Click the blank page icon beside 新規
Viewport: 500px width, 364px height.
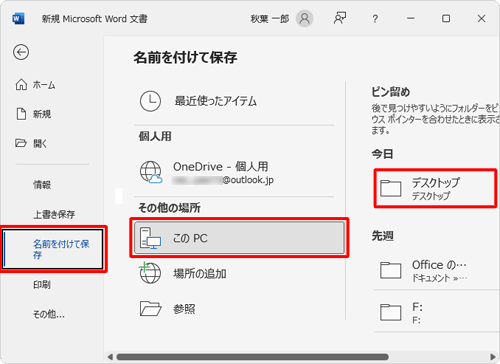click(21, 114)
